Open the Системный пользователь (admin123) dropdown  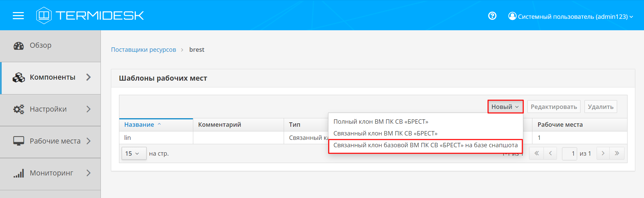coord(571,16)
